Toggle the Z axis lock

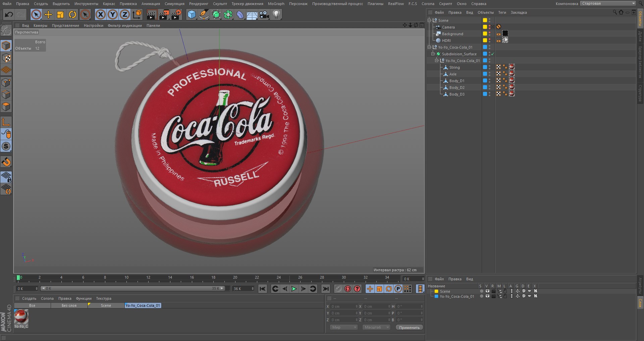click(x=125, y=14)
